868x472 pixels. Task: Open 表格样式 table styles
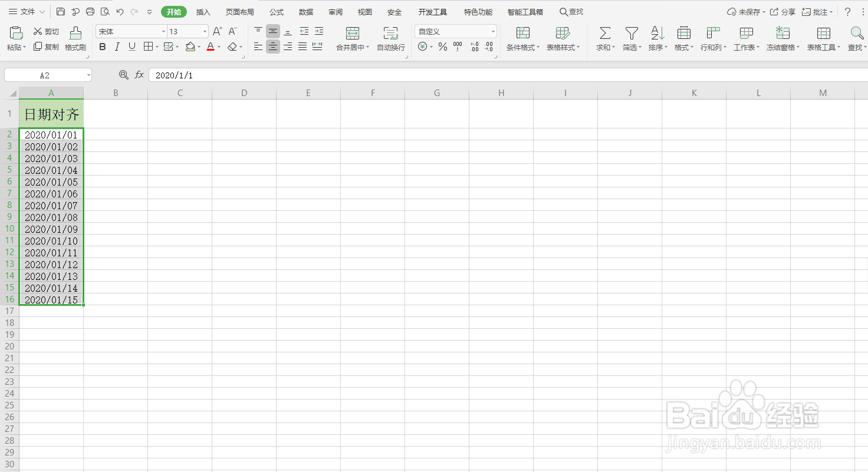pos(563,39)
